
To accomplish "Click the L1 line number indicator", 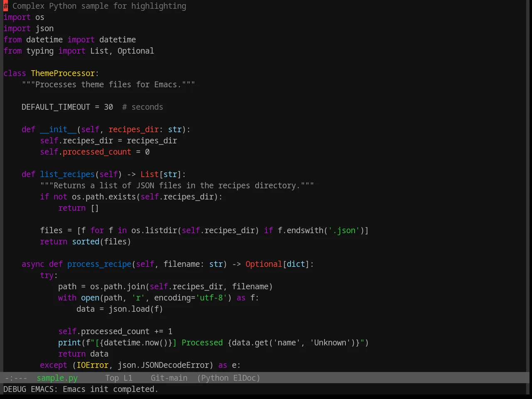I will tap(128, 378).
